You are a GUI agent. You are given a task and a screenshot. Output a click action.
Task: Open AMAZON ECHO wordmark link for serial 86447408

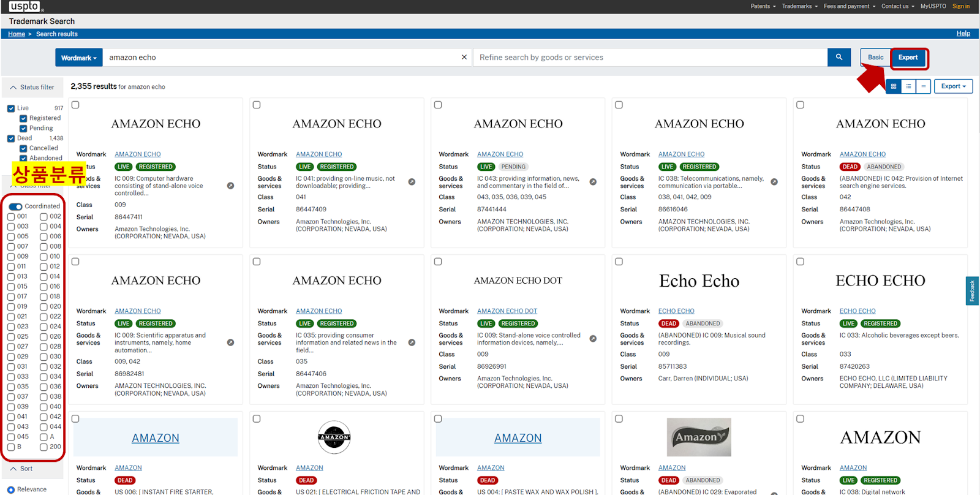point(862,154)
